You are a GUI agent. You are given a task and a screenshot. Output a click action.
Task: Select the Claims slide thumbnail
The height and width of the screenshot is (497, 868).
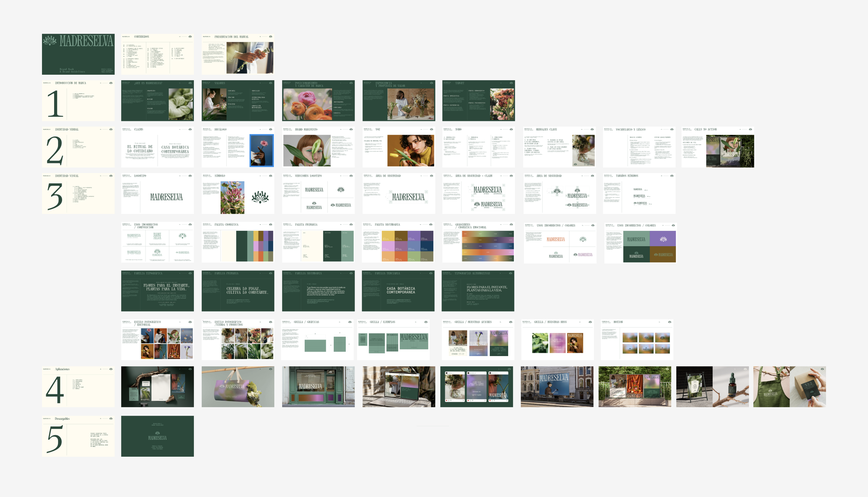(x=157, y=147)
